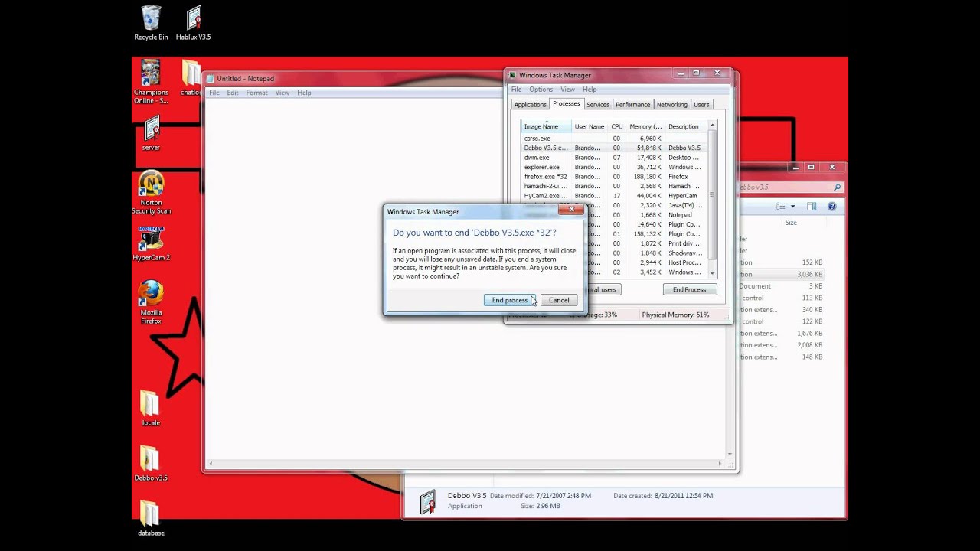Image resolution: width=980 pixels, height=551 pixels.
Task: Select the Debbo v3.5 folder on the desktop
Action: click(151, 464)
